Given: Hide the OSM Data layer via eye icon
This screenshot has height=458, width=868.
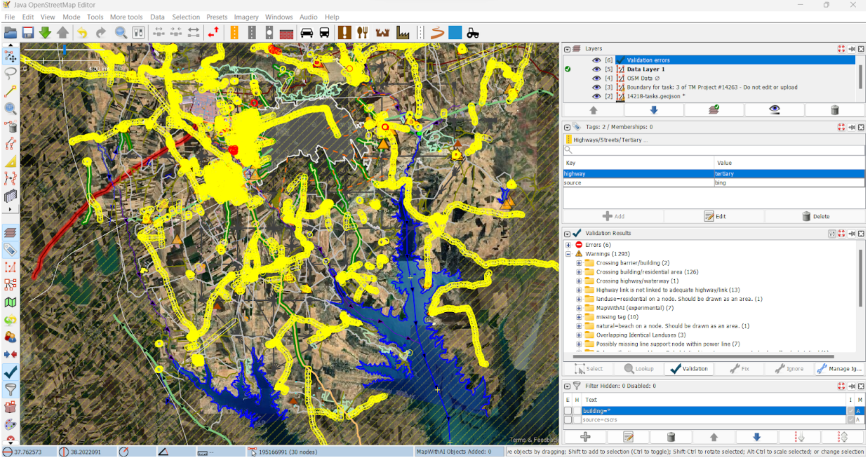Looking at the screenshot, I should [x=596, y=79].
